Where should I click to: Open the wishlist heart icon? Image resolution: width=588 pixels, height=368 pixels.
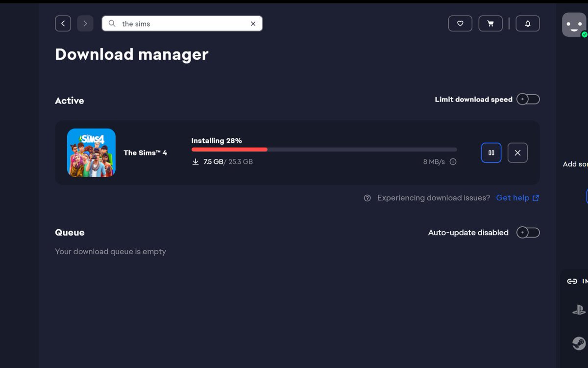(460, 24)
